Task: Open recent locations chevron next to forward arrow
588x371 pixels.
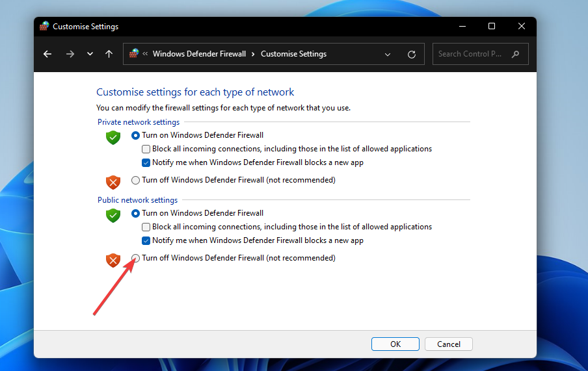Action: [90, 53]
